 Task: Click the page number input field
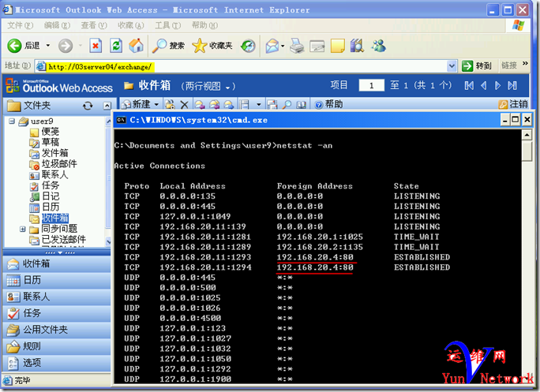371,85
